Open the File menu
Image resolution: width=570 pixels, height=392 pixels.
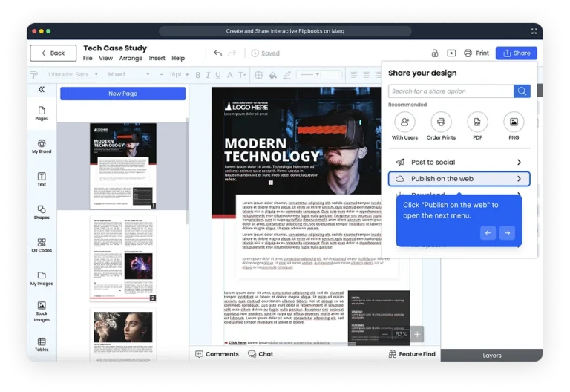88,58
